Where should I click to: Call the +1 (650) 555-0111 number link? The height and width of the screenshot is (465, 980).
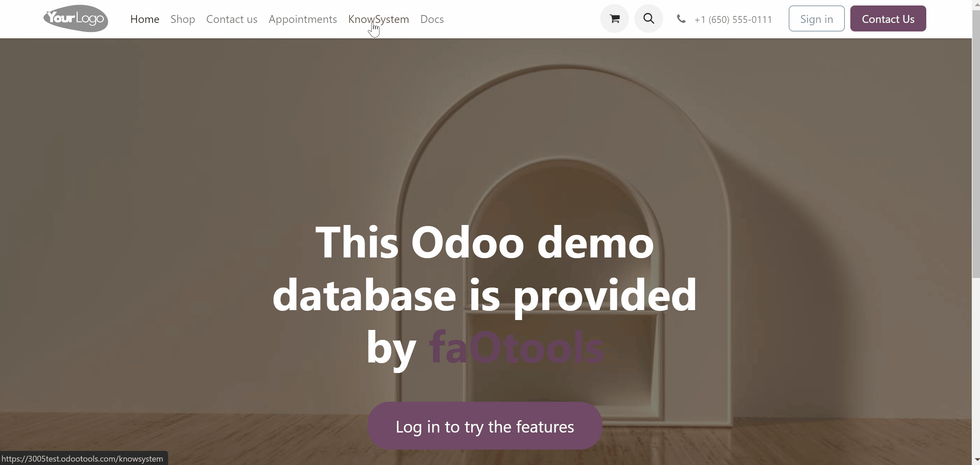(733, 19)
